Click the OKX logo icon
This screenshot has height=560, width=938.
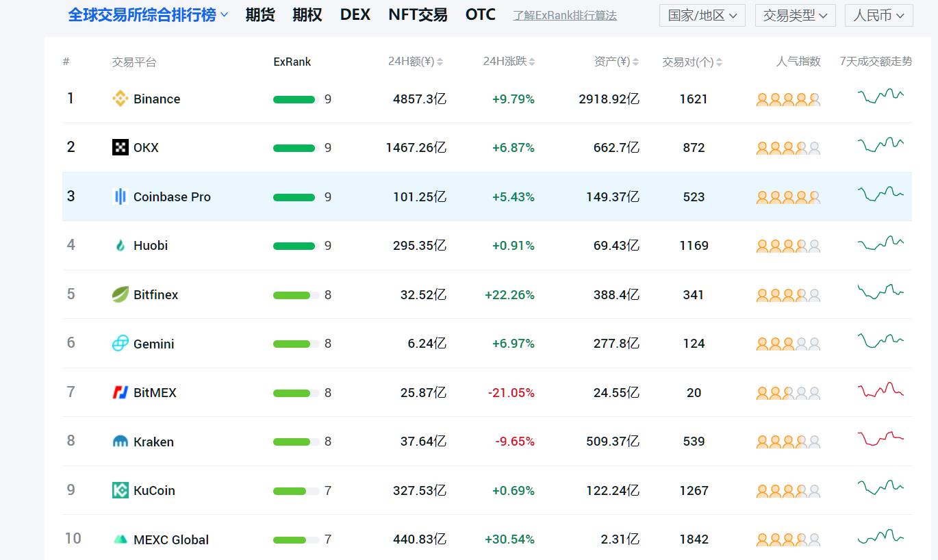tap(121, 147)
